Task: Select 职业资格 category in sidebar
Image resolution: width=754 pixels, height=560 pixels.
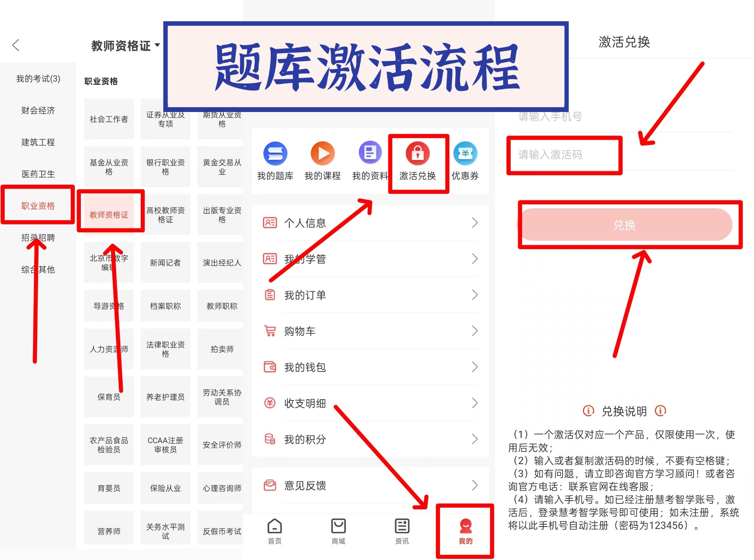Action: 37,206
